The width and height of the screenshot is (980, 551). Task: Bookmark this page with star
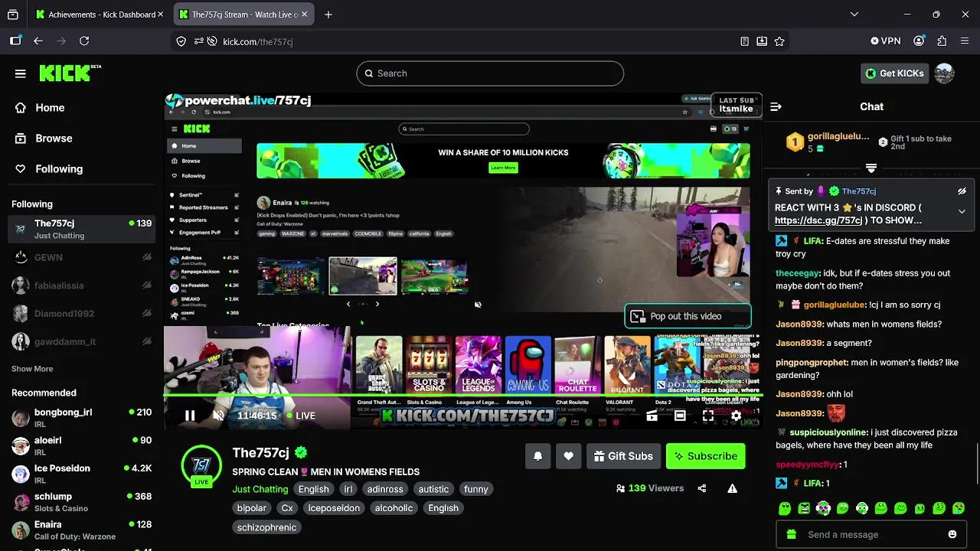tap(779, 41)
